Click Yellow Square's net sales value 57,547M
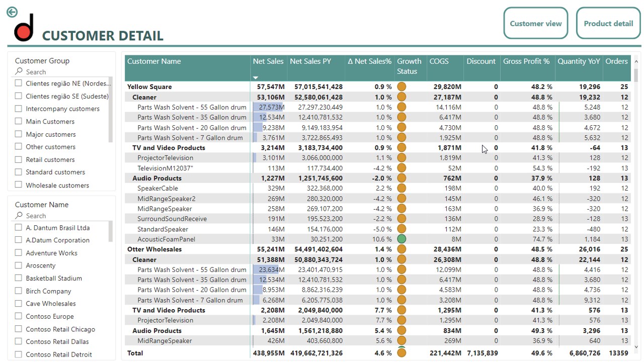Viewport: 644px width, 362px height. [x=271, y=86]
